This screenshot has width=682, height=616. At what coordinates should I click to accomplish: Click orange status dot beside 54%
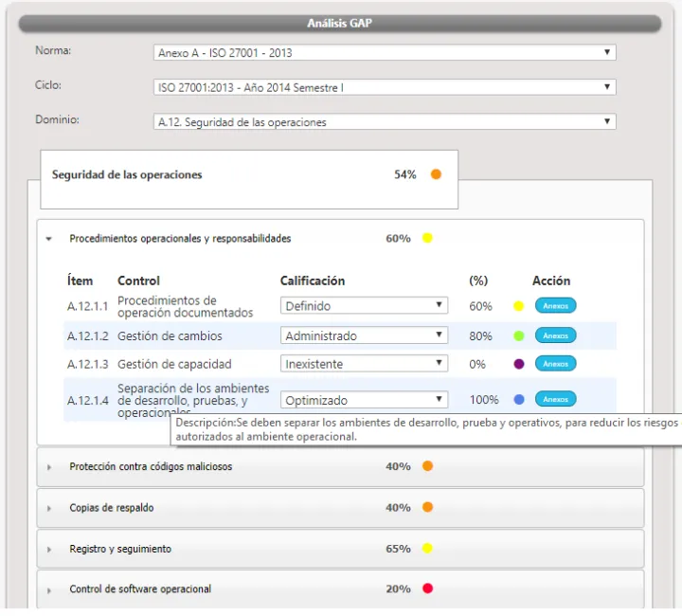436,174
